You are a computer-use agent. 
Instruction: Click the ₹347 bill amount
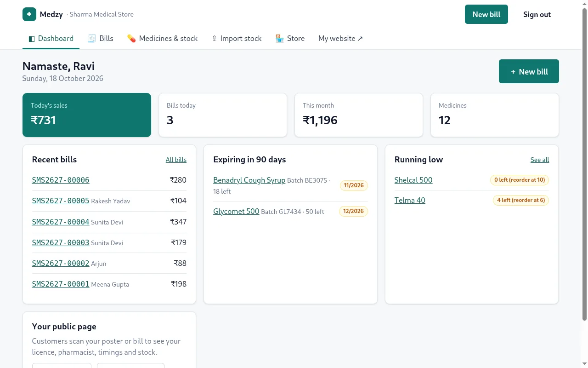click(x=178, y=222)
